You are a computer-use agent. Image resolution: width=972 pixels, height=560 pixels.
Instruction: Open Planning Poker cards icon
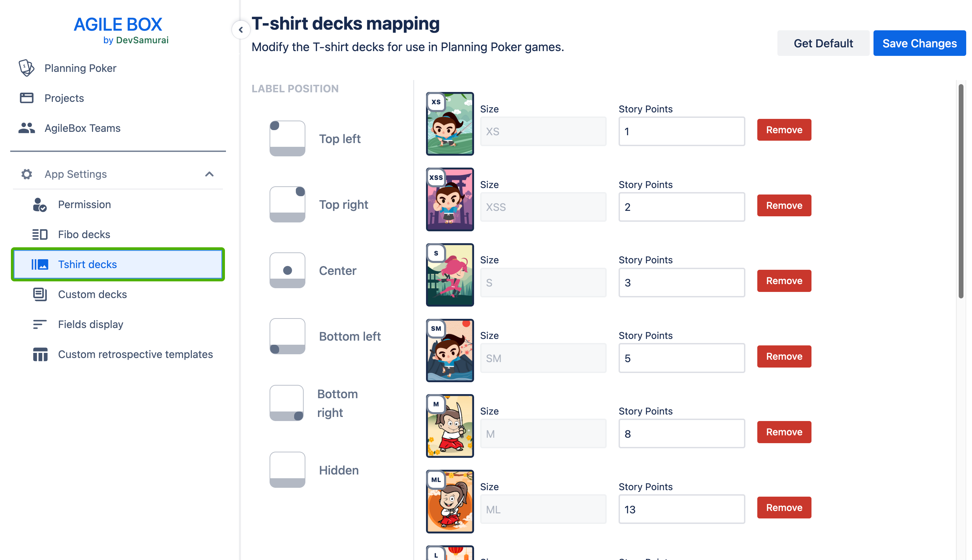[x=26, y=68]
